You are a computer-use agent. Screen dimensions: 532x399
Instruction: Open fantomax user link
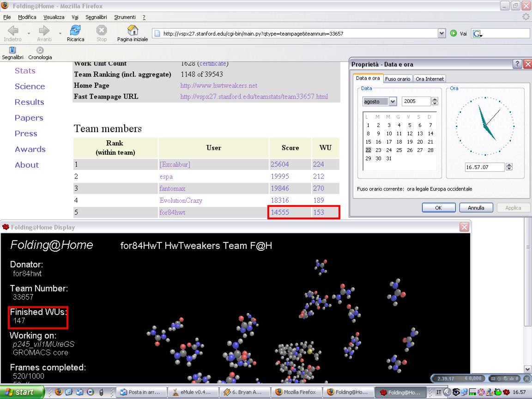172,188
